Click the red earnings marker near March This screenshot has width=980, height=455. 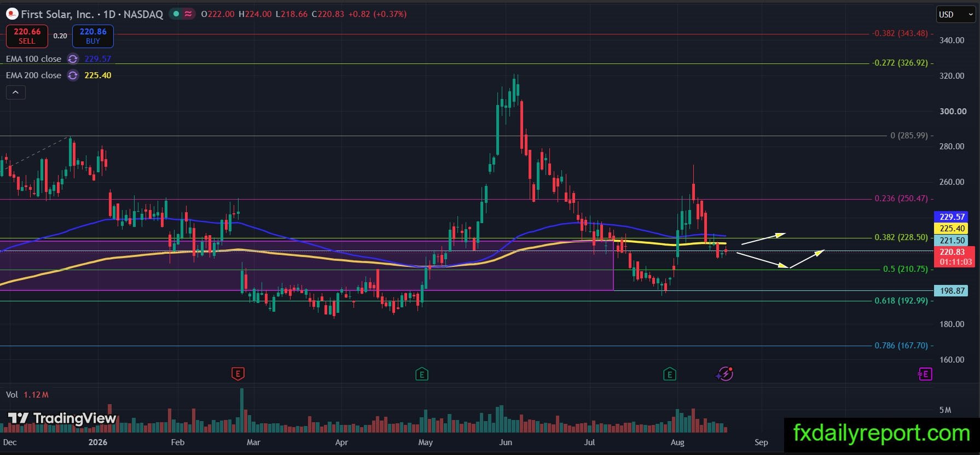coord(237,374)
